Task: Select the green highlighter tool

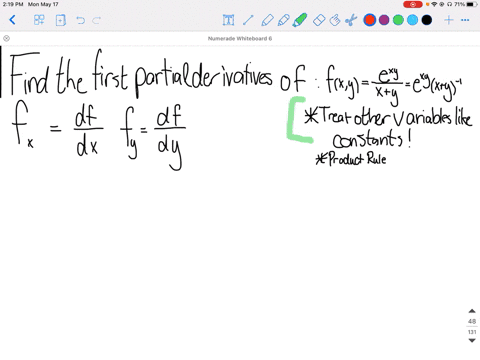Action: pyautogui.click(x=300, y=20)
